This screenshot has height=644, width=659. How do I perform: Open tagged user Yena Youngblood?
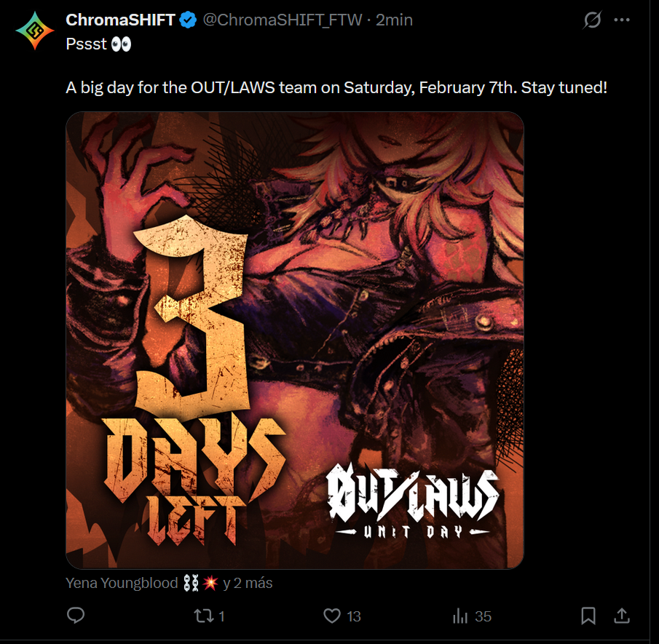[x=122, y=583]
